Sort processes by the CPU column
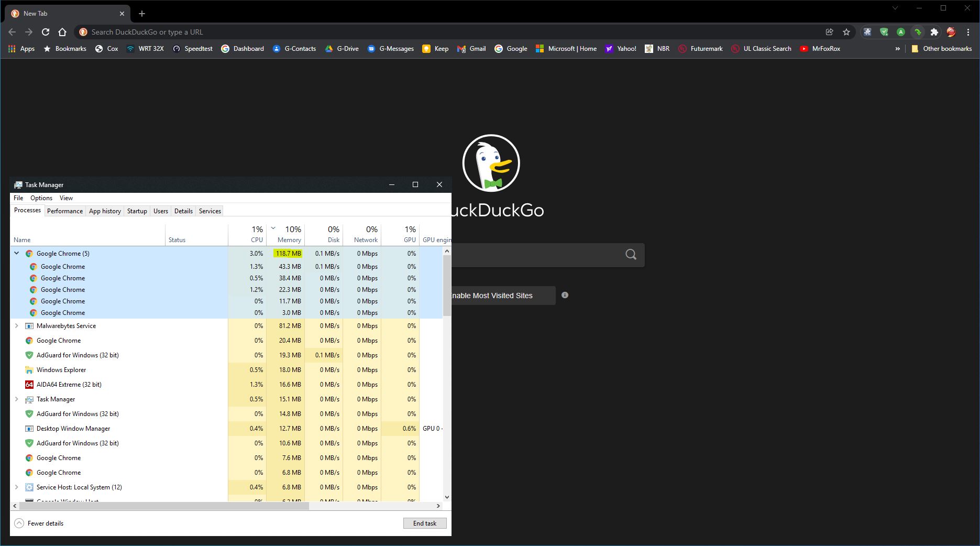 (247, 235)
